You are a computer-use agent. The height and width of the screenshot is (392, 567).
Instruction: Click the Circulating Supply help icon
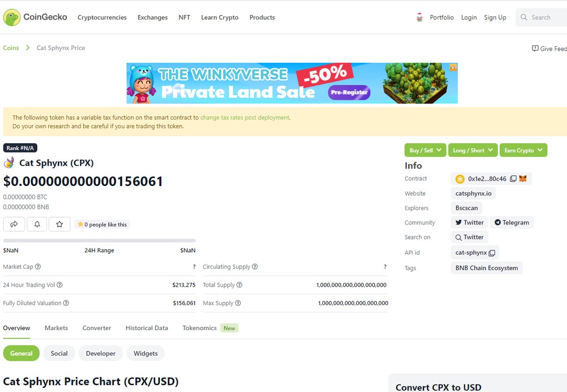point(255,266)
